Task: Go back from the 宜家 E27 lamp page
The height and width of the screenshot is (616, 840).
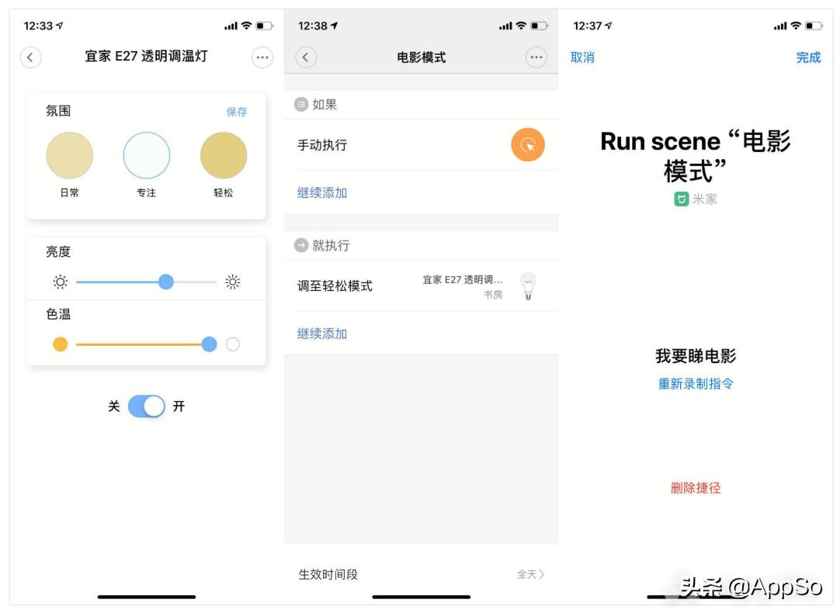Action: coord(30,57)
